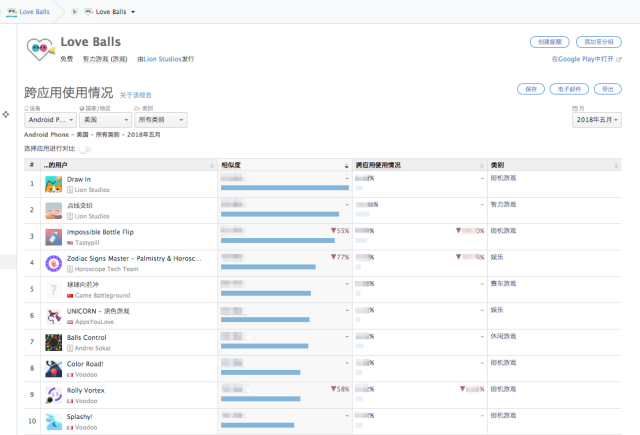
Task: Open Lion Studios publisher under 点线交织
Action: (x=92, y=216)
